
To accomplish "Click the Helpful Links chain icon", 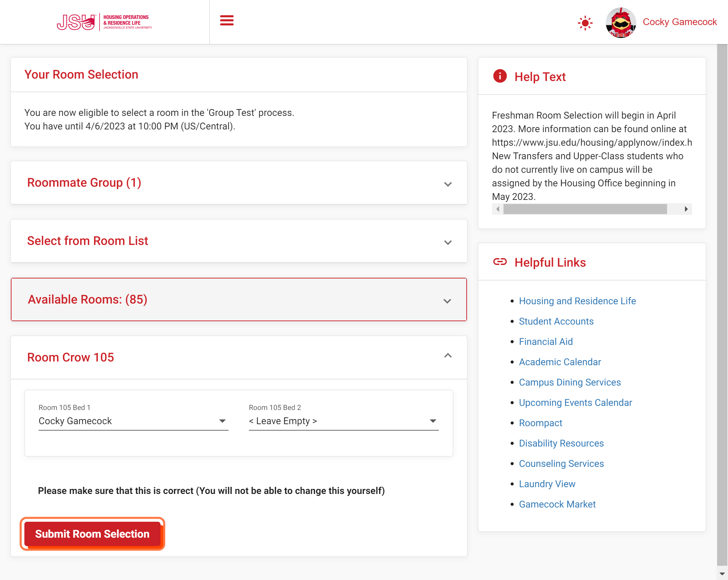I will pyautogui.click(x=500, y=262).
